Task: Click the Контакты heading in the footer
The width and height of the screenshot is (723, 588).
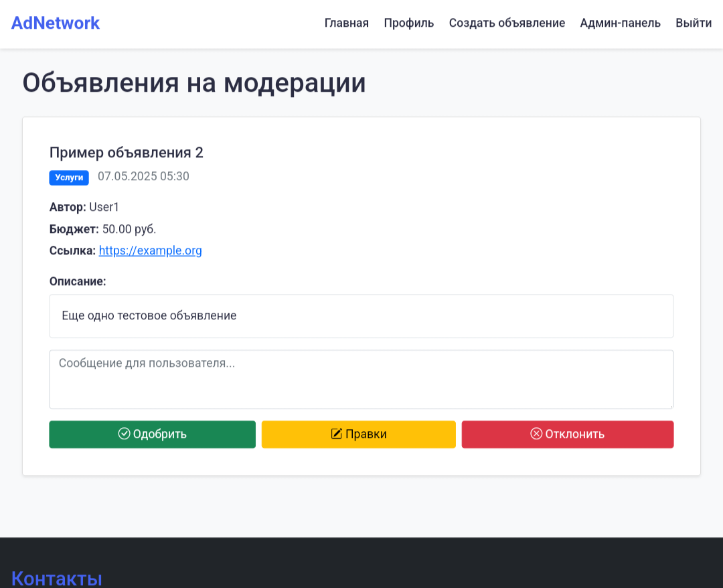Action: pos(57,578)
